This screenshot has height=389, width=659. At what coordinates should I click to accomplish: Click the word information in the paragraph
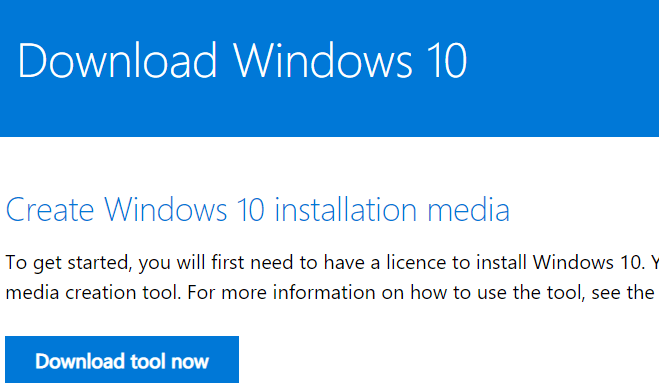click(324, 292)
